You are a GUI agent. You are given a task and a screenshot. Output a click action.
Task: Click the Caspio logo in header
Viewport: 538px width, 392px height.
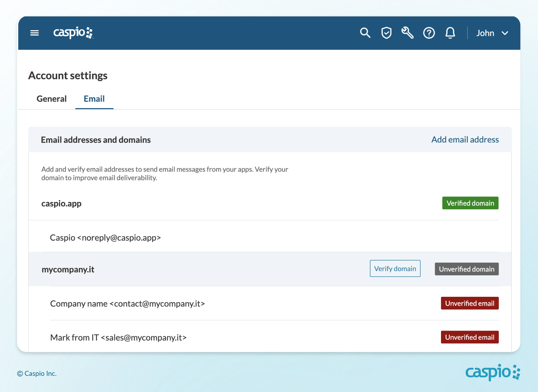click(x=73, y=33)
